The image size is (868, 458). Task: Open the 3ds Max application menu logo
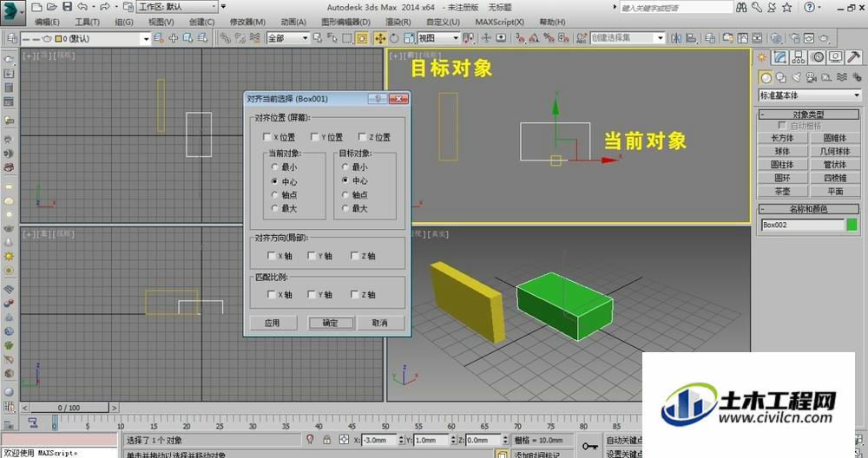[12, 12]
